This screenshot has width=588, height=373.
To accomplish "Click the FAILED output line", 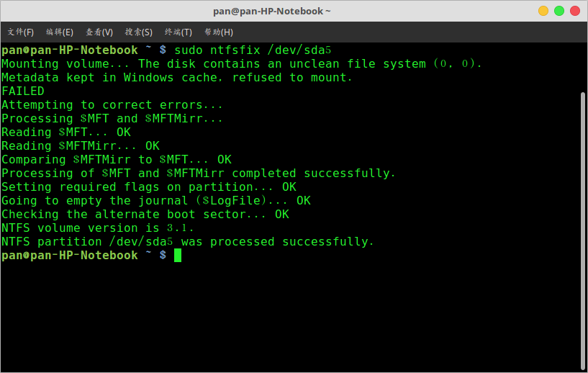I will (x=23, y=91).
